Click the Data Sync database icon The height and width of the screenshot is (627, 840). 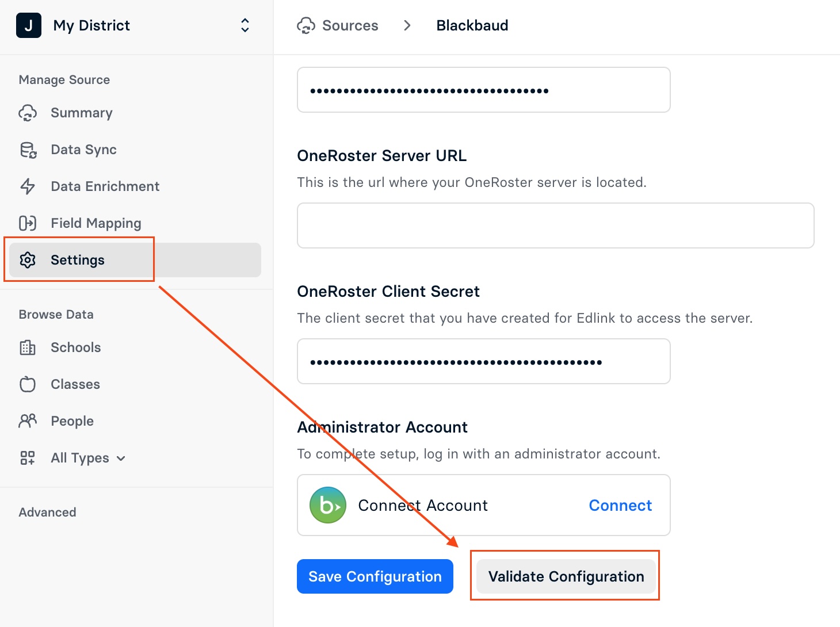[28, 150]
